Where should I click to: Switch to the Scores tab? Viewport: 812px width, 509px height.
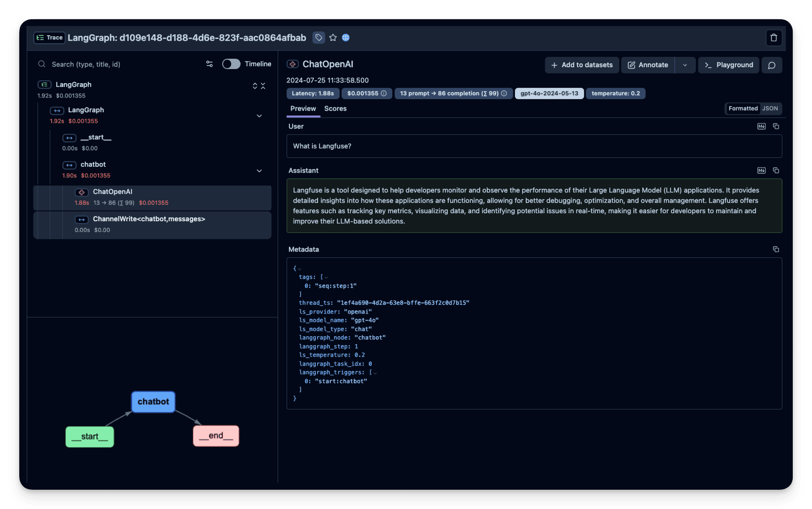335,108
